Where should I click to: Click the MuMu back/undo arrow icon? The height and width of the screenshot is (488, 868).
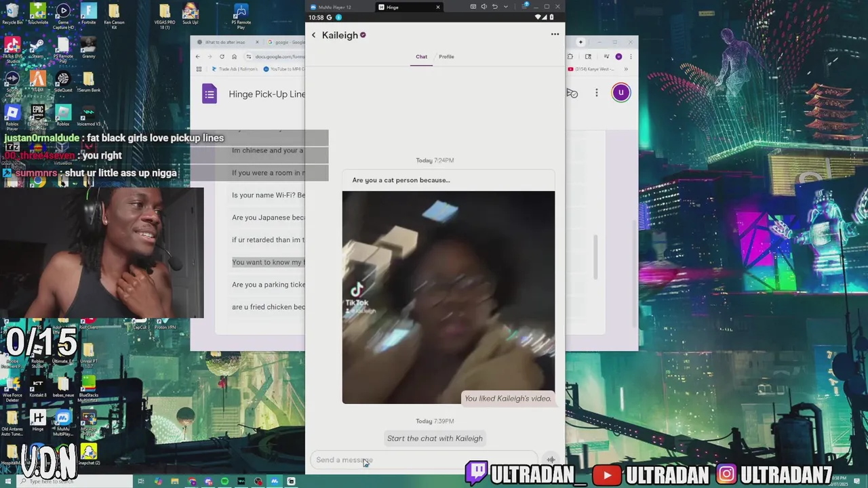coord(494,7)
